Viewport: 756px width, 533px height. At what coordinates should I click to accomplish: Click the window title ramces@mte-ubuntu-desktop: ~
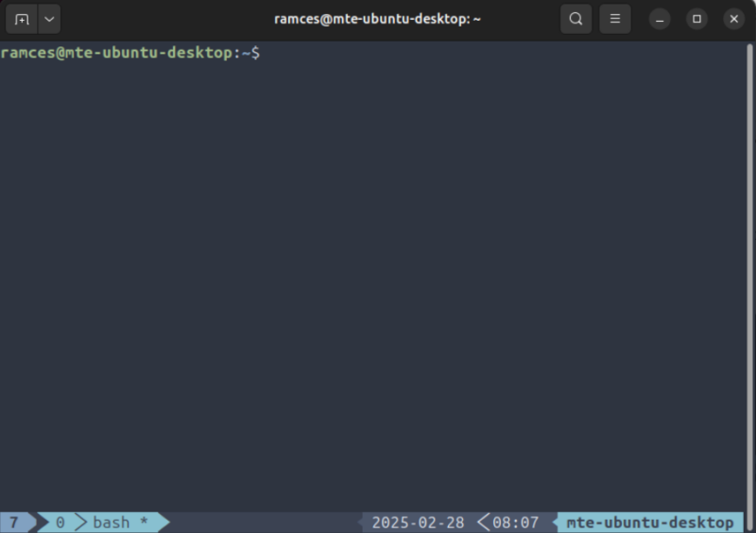tap(377, 19)
